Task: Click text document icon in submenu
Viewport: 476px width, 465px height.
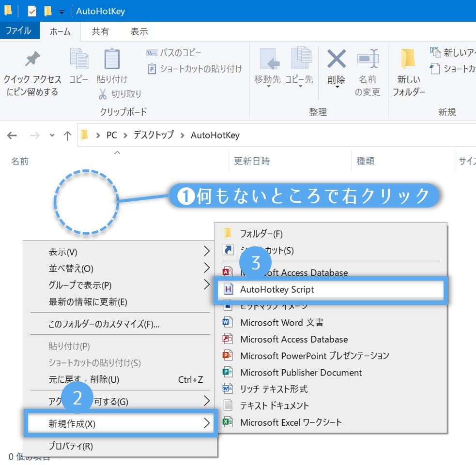Action: click(228, 405)
